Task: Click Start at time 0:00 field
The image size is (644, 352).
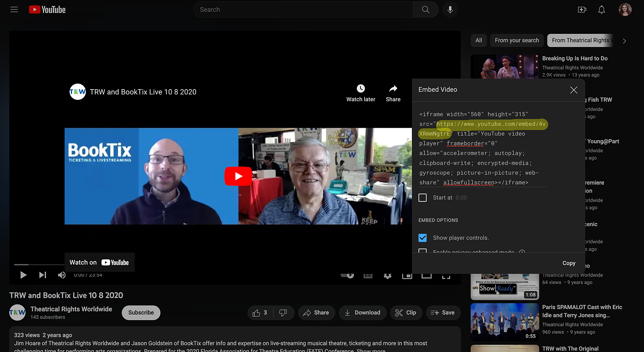Action: click(x=461, y=198)
